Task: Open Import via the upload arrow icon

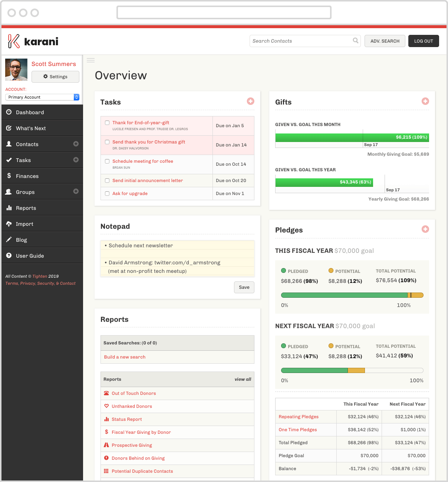Action: 9,224
